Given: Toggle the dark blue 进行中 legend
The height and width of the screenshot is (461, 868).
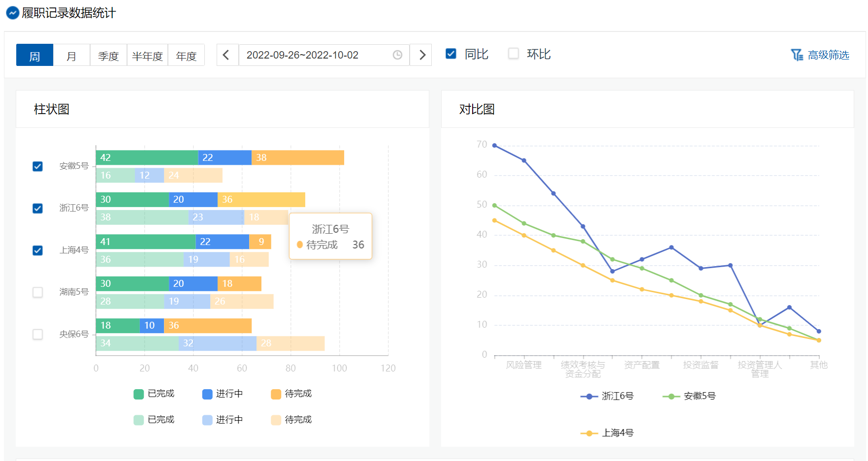Looking at the screenshot, I should pyautogui.click(x=223, y=394).
